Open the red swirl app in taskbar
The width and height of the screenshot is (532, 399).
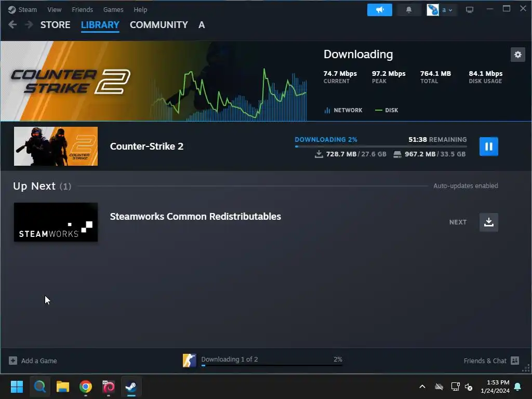109,387
